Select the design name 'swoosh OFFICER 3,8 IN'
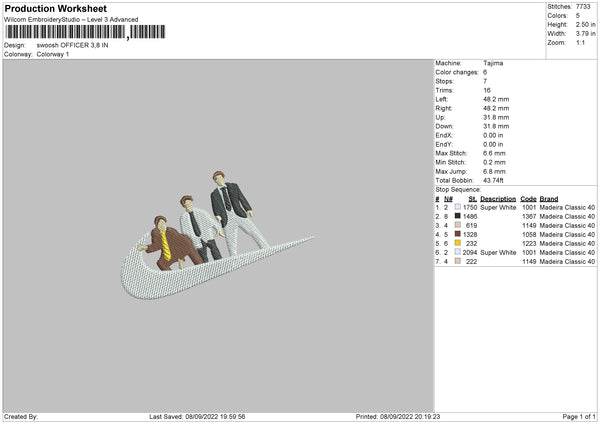 (x=72, y=45)
